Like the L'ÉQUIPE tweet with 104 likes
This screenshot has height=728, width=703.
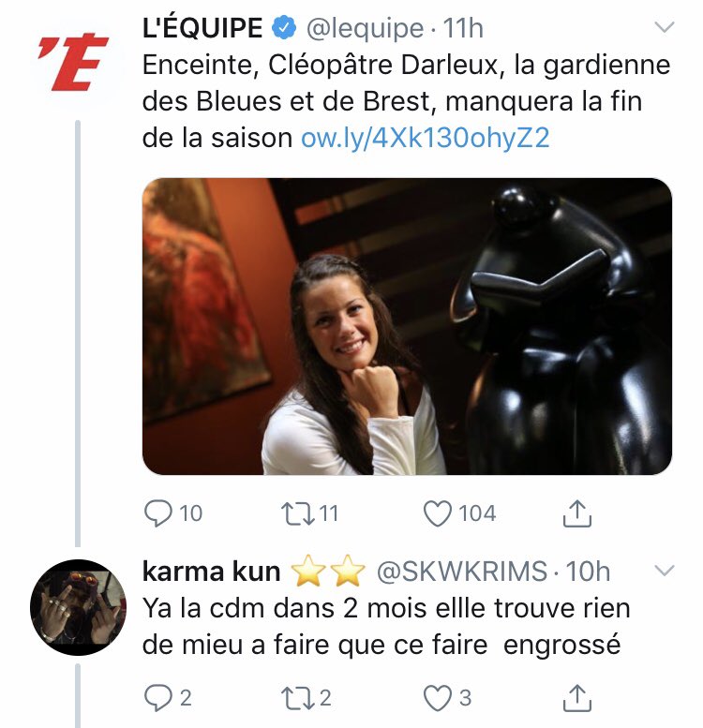click(438, 513)
